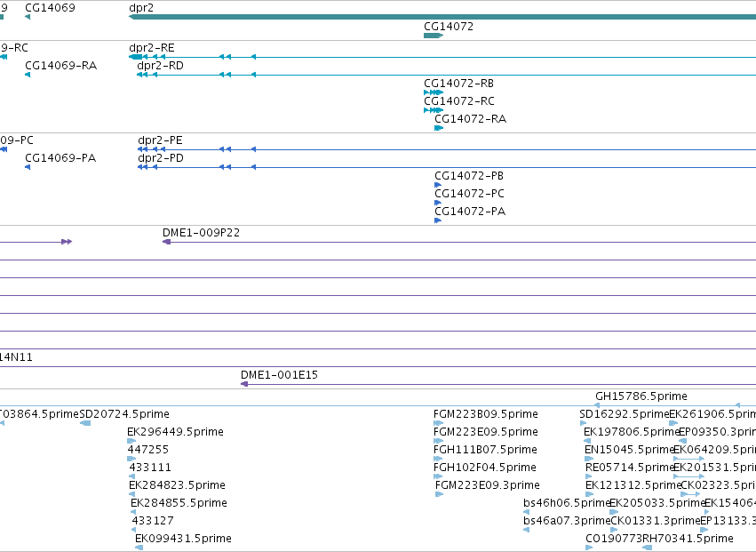Select the EK284855.5prime EST label
This screenshot has width=756, height=552.
click(x=179, y=503)
